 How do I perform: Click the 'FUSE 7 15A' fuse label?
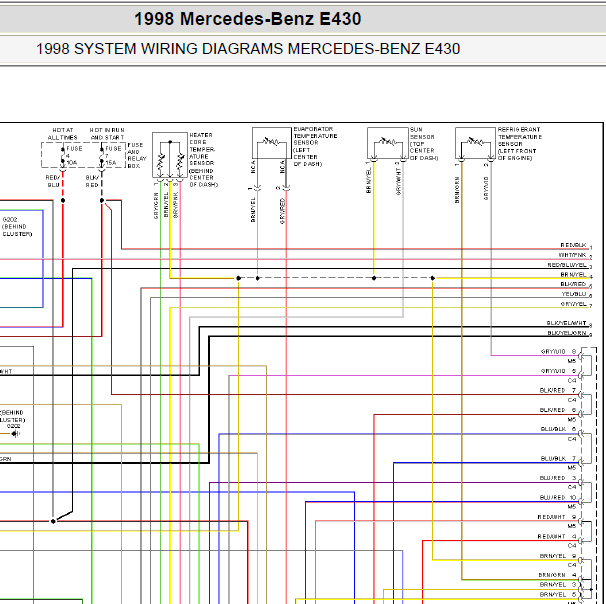tap(112, 155)
